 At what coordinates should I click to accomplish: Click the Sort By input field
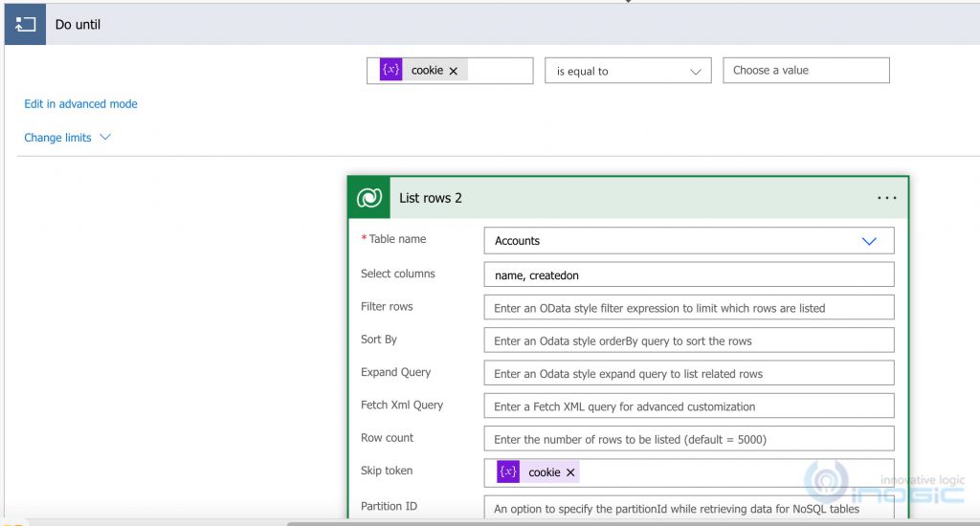688,340
